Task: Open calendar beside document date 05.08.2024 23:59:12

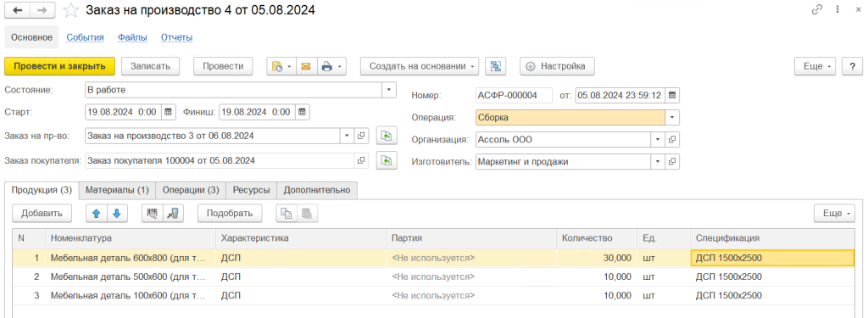Action: [x=672, y=95]
